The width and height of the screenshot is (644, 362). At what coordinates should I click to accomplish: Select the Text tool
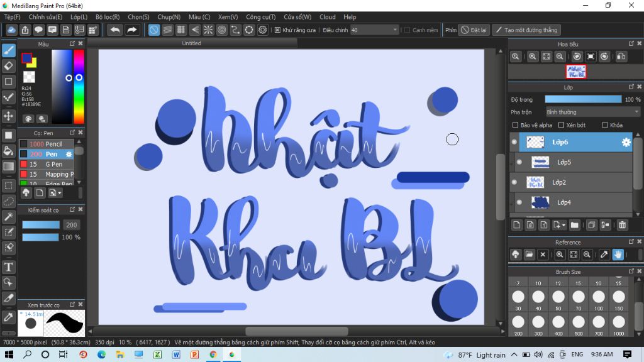[9, 267]
